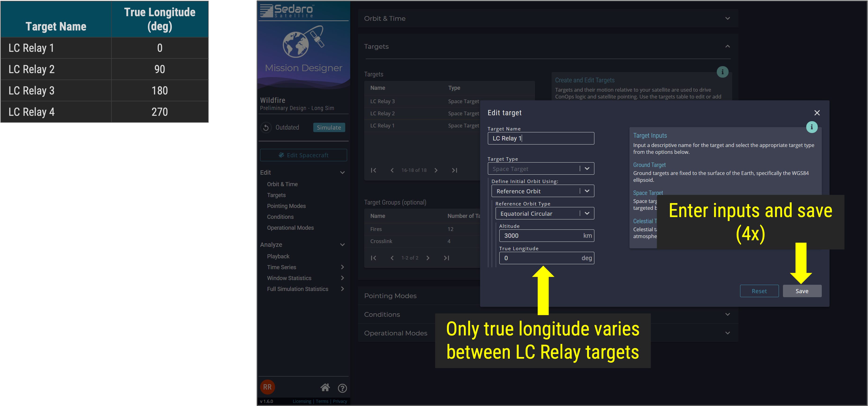Click the refresh/outdated status icon
This screenshot has width=868, height=406.
click(266, 128)
